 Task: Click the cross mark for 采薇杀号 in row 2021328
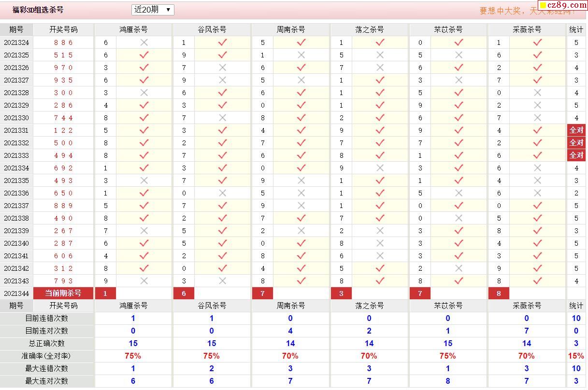pos(537,93)
